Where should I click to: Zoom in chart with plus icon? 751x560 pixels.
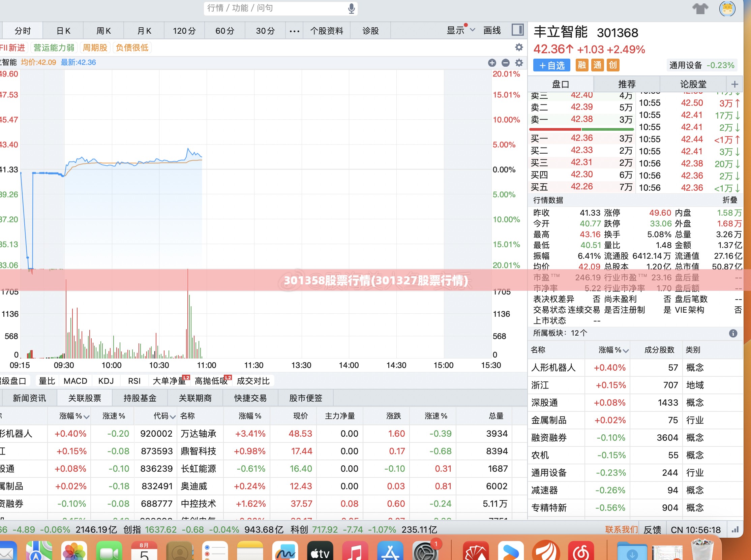pyautogui.click(x=492, y=63)
